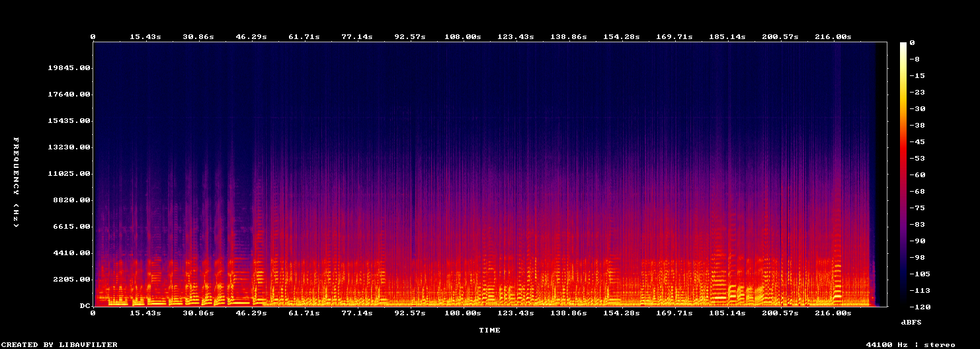Click 169.71s on the bottom time axis

tap(674, 313)
